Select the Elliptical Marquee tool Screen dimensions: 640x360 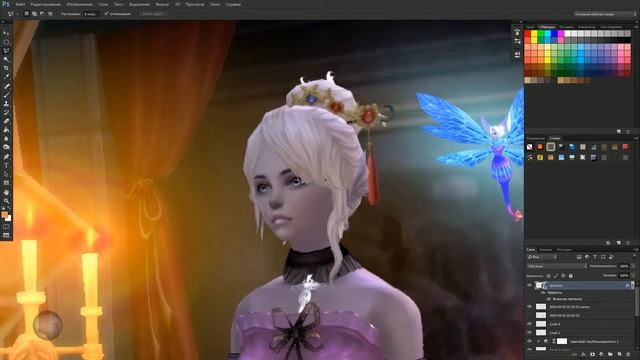click(x=6, y=42)
